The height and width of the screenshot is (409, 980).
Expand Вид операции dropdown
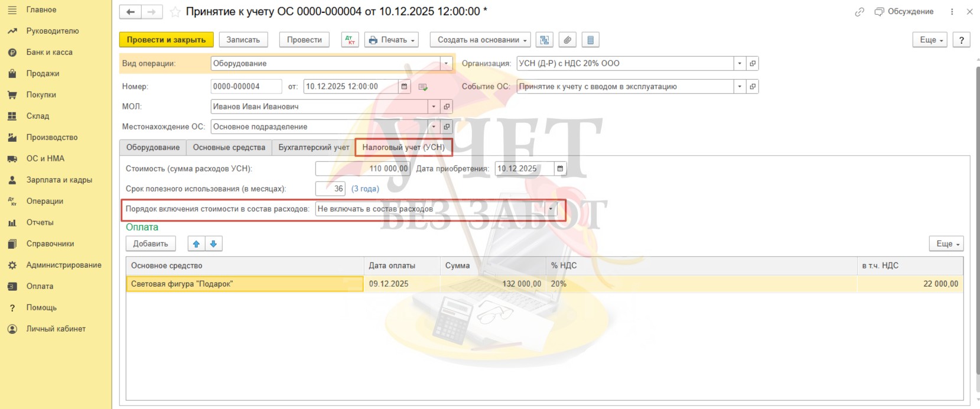(446, 63)
